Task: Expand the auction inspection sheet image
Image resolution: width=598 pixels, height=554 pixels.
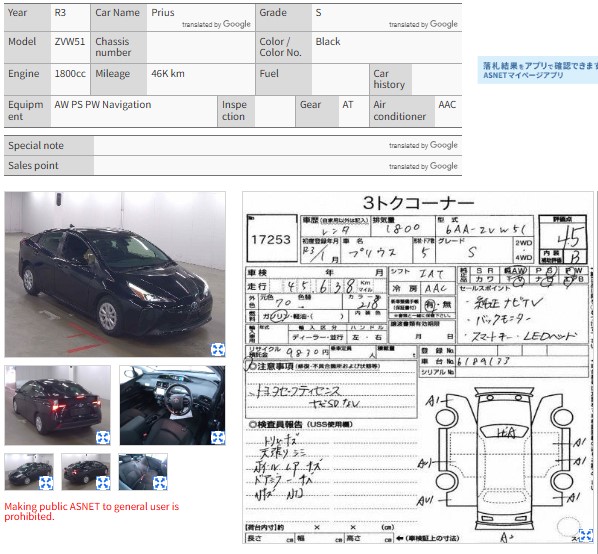Action: 586,536
